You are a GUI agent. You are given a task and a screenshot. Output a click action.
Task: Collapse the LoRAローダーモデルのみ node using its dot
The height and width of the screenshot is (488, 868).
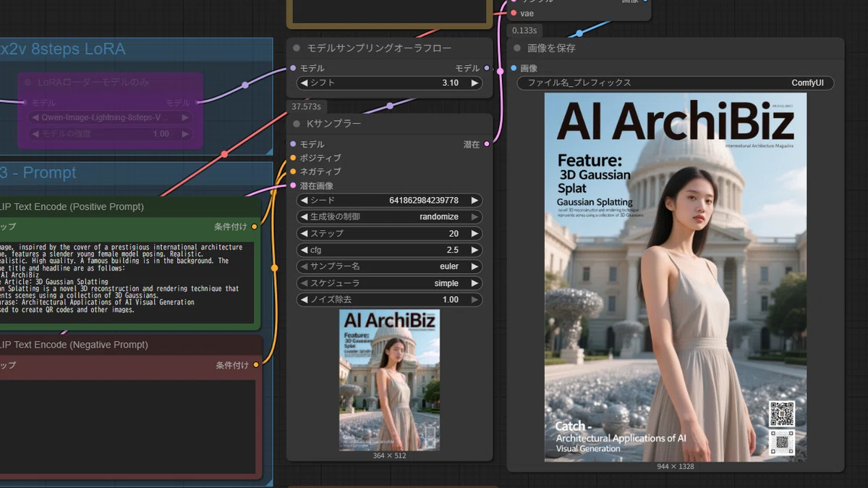coord(28,83)
